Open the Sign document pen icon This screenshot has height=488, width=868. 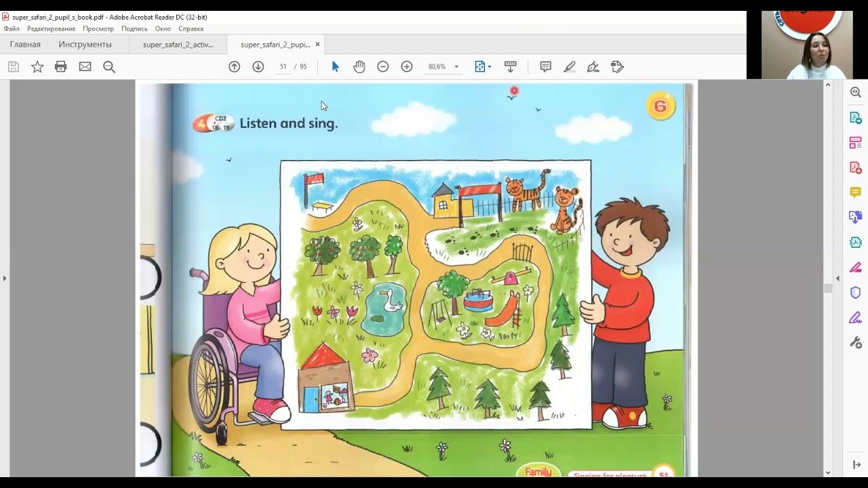point(593,66)
